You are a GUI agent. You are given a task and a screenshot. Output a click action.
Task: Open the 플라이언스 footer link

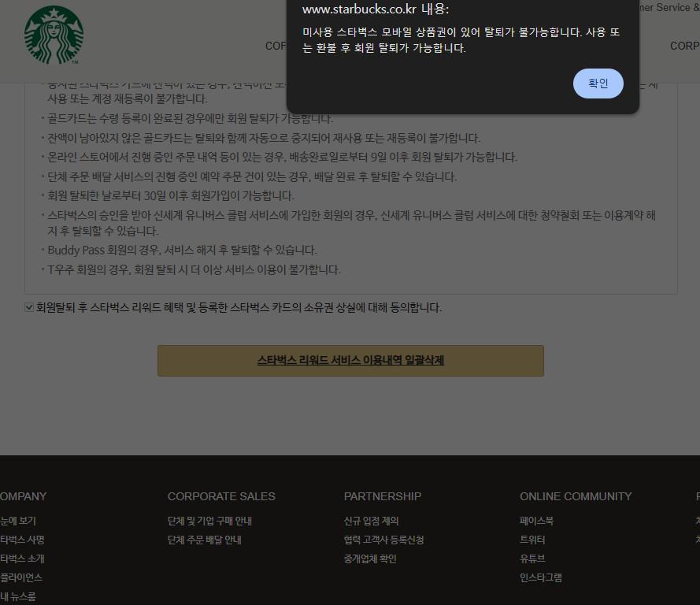click(21, 577)
